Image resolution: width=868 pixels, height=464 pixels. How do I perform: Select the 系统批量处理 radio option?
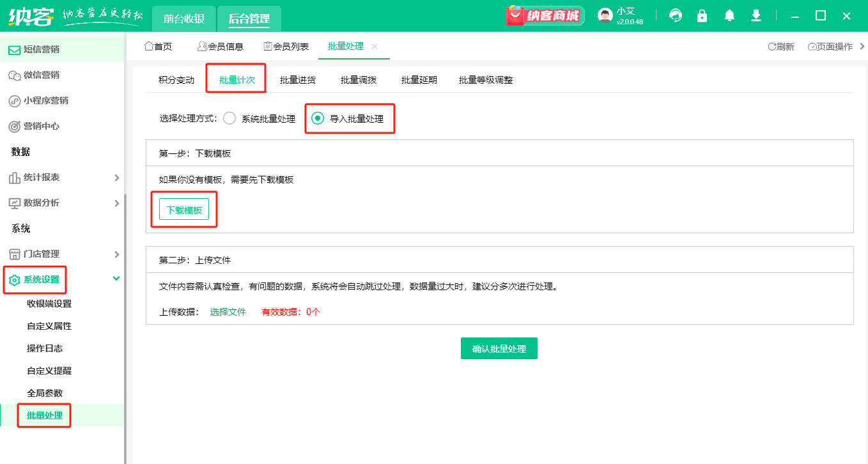[230, 118]
